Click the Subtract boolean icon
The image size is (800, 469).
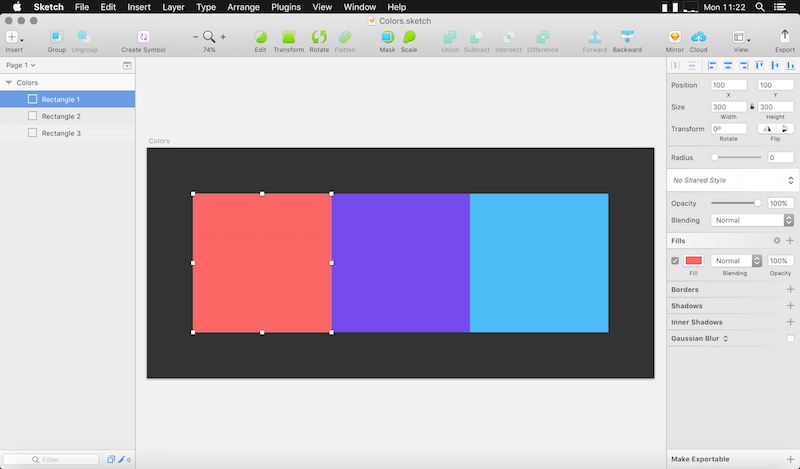pyautogui.click(x=477, y=37)
